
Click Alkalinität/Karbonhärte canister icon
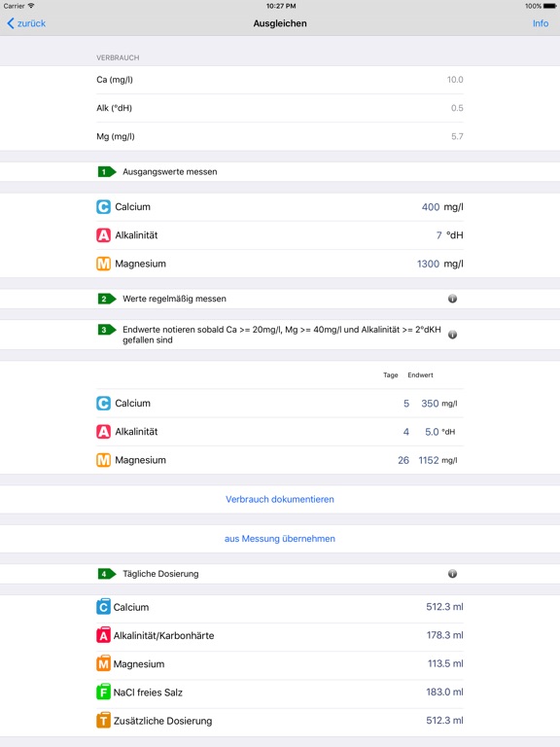point(103,635)
